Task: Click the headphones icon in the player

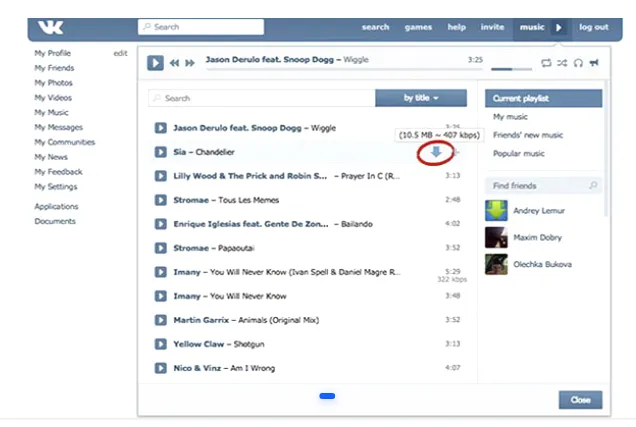Action: pos(578,63)
